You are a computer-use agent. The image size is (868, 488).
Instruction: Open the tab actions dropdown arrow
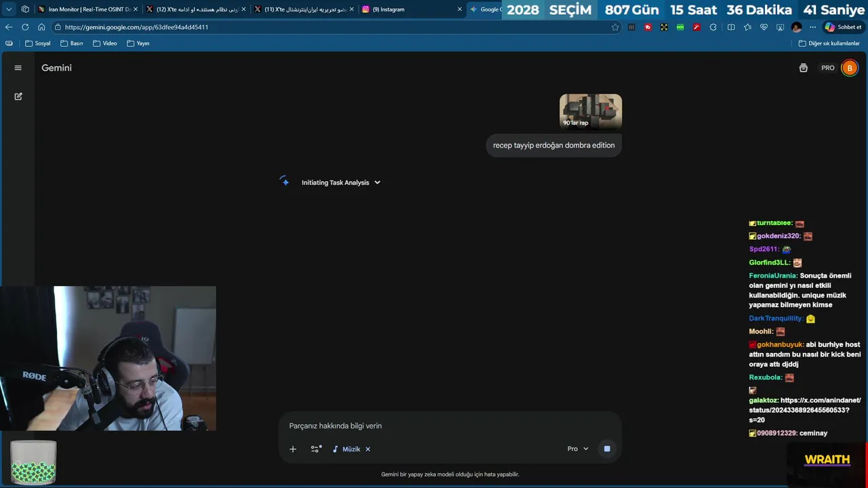point(9,9)
